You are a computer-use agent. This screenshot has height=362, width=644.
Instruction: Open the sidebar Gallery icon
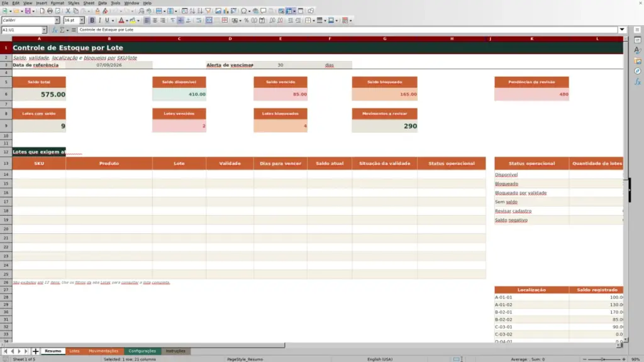point(638,61)
